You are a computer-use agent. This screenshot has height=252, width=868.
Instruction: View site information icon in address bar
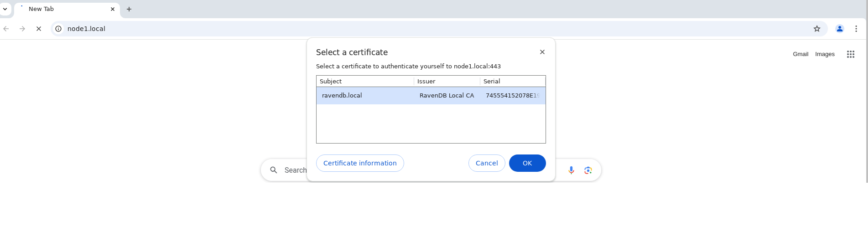58,29
